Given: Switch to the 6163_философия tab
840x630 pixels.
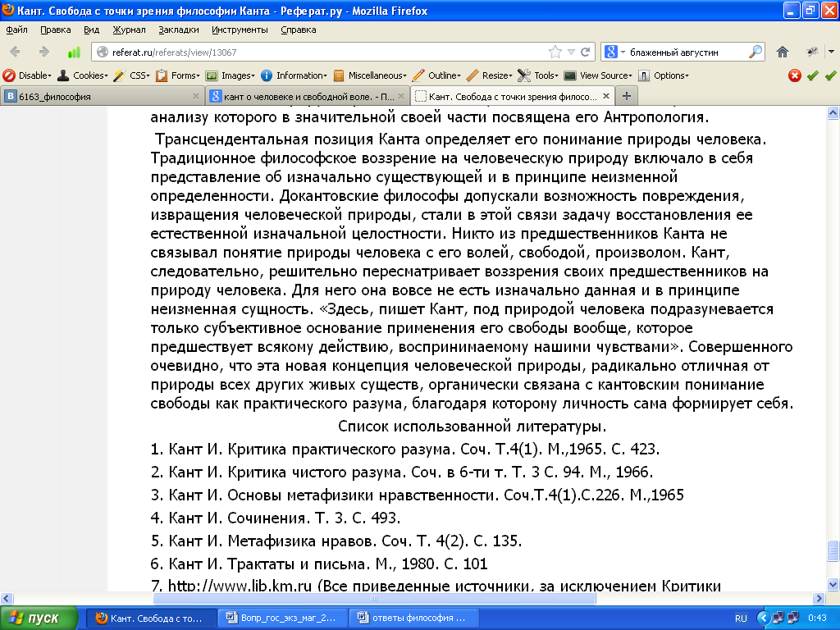Looking at the screenshot, I should 102,97.
